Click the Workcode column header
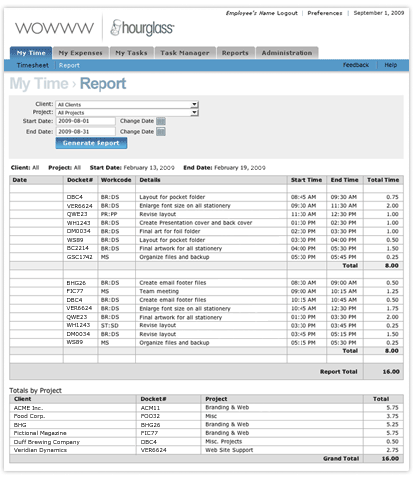 (116, 180)
